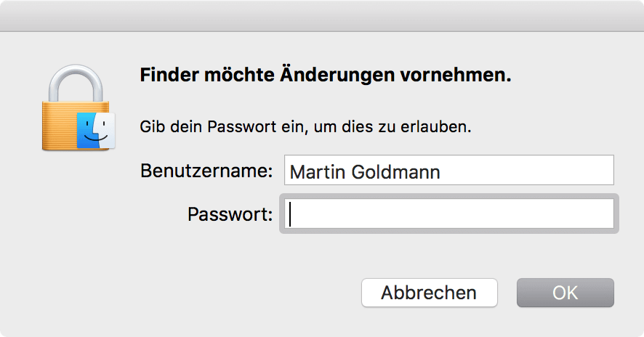Place cursor after "Goldmann" in username field
The height and width of the screenshot is (337, 644).
(442, 171)
